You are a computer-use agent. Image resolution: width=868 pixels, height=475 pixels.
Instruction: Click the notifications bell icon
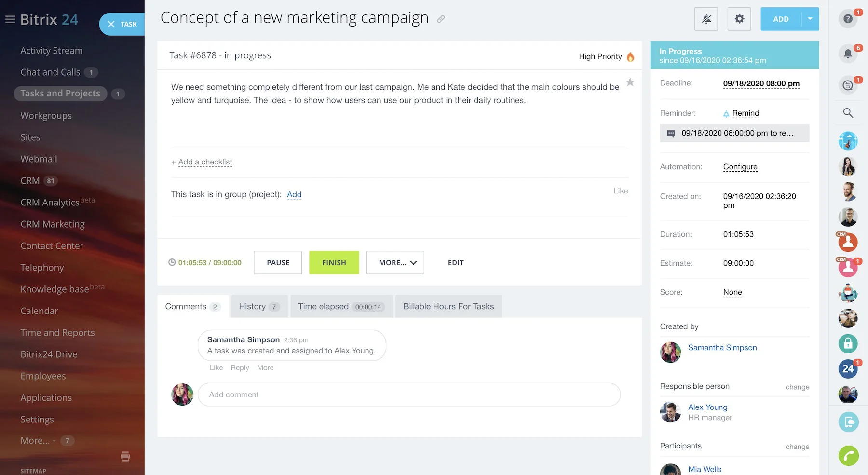(848, 54)
